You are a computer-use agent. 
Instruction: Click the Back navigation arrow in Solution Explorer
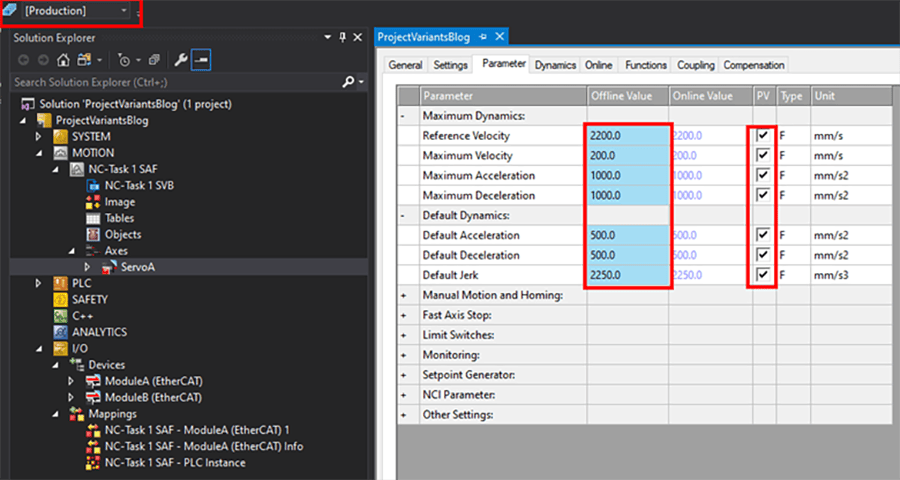[24, 60]
